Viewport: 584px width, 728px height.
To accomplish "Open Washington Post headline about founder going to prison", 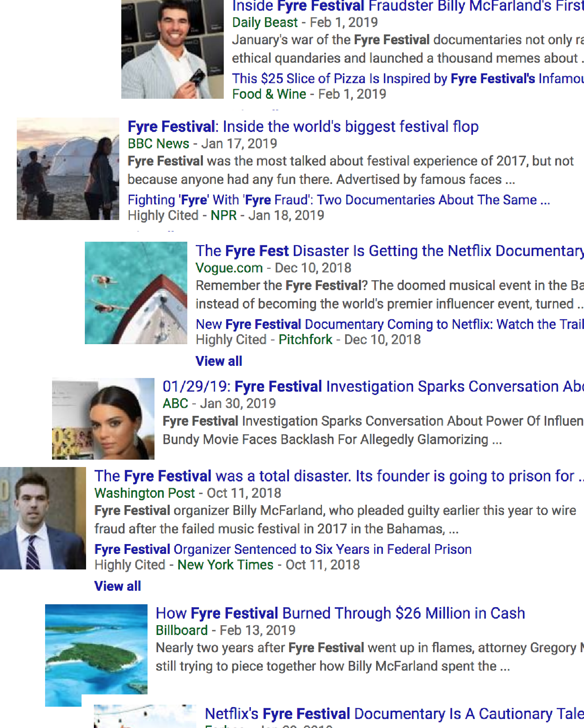I will point(339,476).
